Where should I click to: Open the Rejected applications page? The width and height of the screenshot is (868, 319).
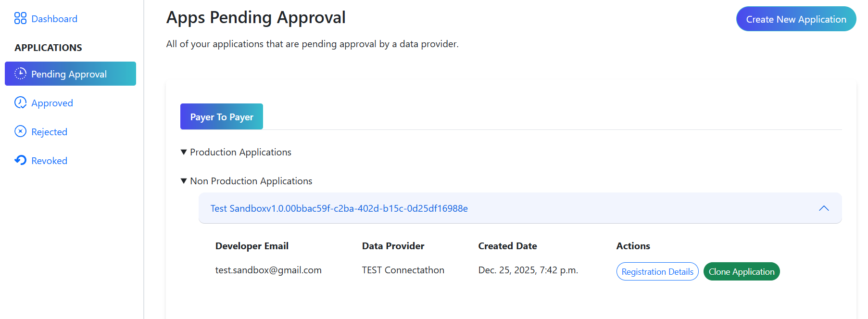49,132
